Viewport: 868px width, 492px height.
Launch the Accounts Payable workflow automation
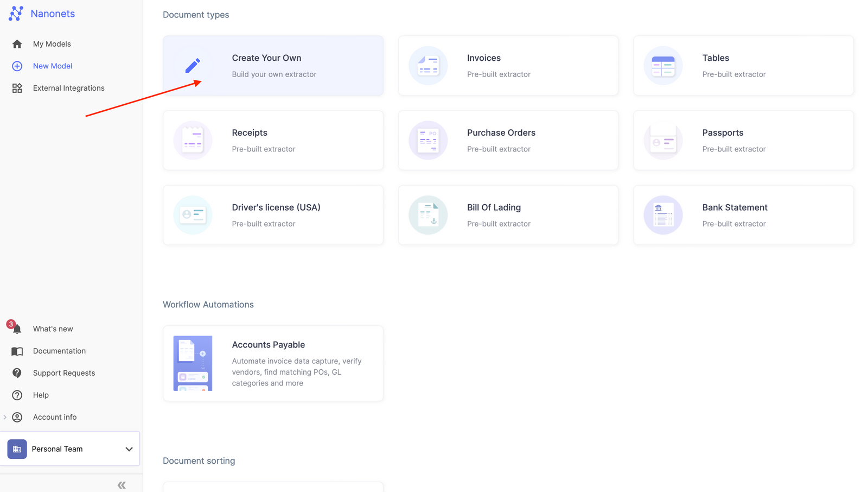(x=273, y=363)
